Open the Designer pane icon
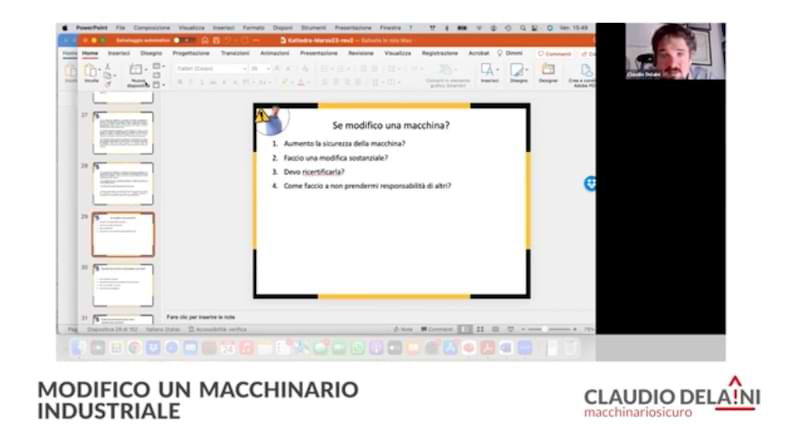 coord(548,70)
